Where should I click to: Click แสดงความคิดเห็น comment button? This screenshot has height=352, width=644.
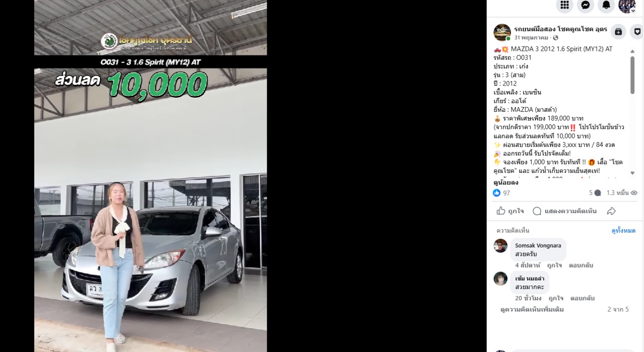click(x=565, y=211)
